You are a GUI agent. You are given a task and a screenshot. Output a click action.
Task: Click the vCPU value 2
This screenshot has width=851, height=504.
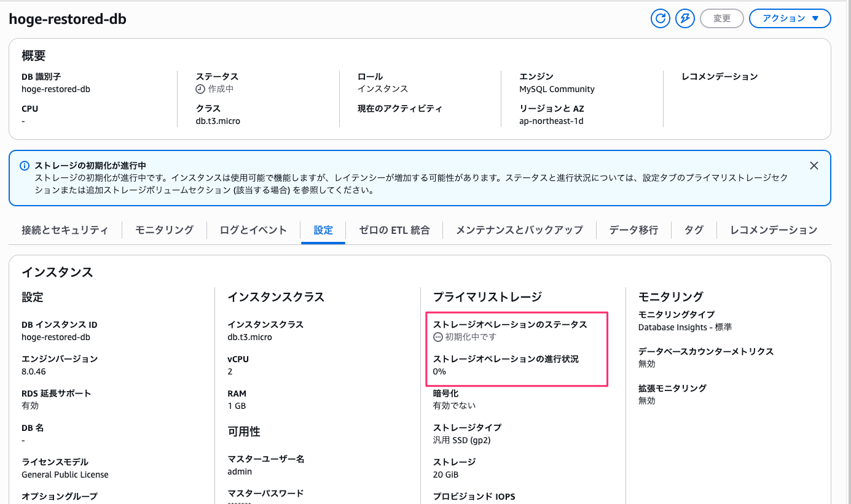click(230, 371)
